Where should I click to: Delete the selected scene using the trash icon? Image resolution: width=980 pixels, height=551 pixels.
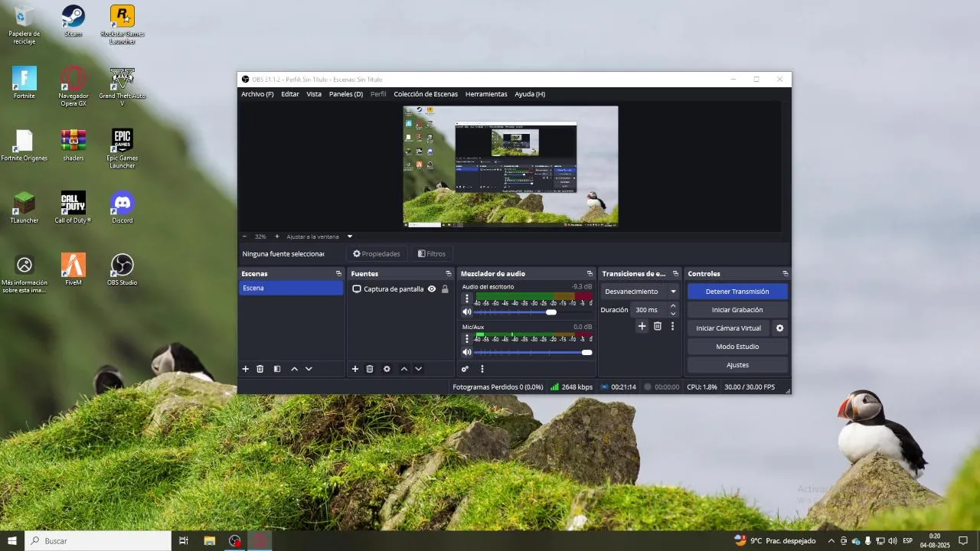click(260, 369)
